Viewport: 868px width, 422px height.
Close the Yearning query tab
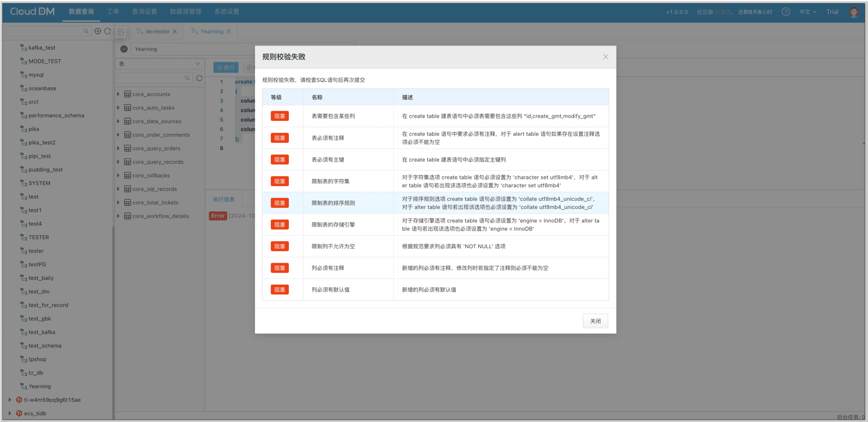228,31
